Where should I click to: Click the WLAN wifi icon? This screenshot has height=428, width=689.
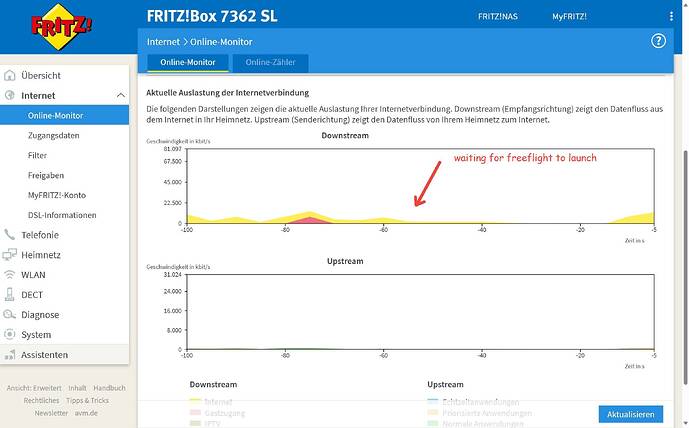(x=9, y=275)
